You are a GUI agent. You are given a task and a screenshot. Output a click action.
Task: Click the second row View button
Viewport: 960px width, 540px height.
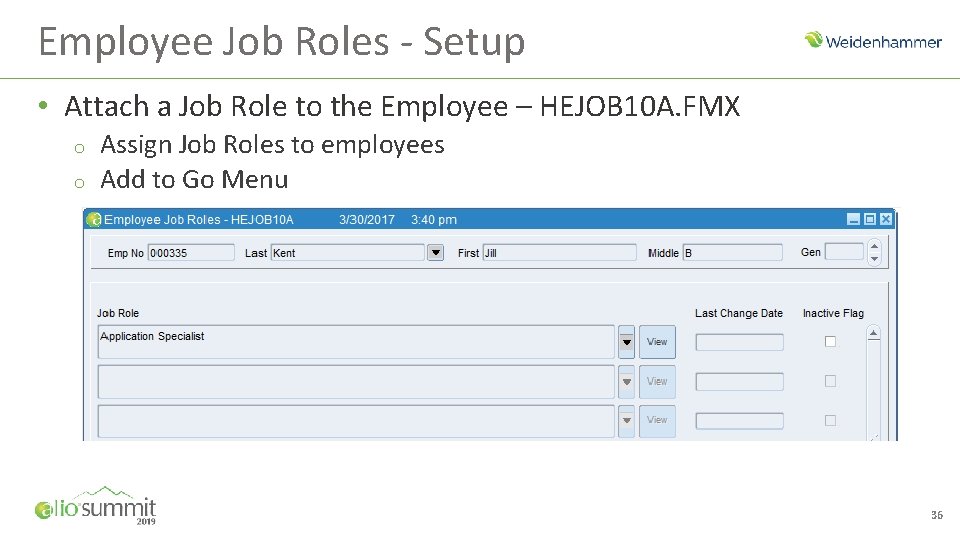(x=657, y=381)
